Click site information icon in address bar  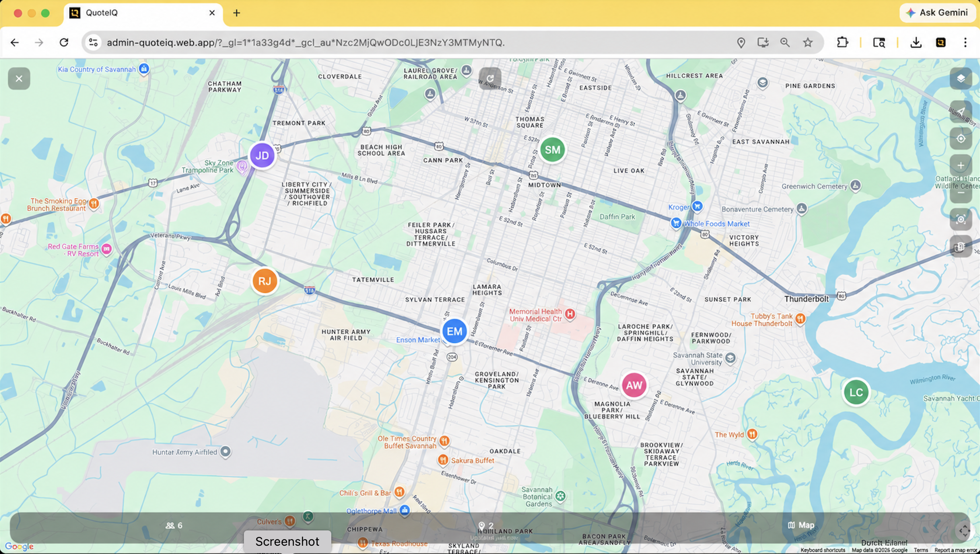click(93, 42)
